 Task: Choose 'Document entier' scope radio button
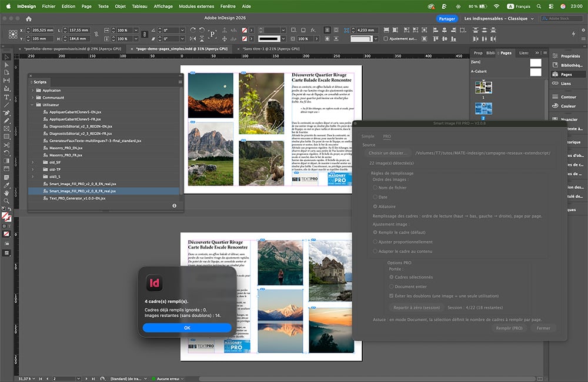(x=392, y=287)
